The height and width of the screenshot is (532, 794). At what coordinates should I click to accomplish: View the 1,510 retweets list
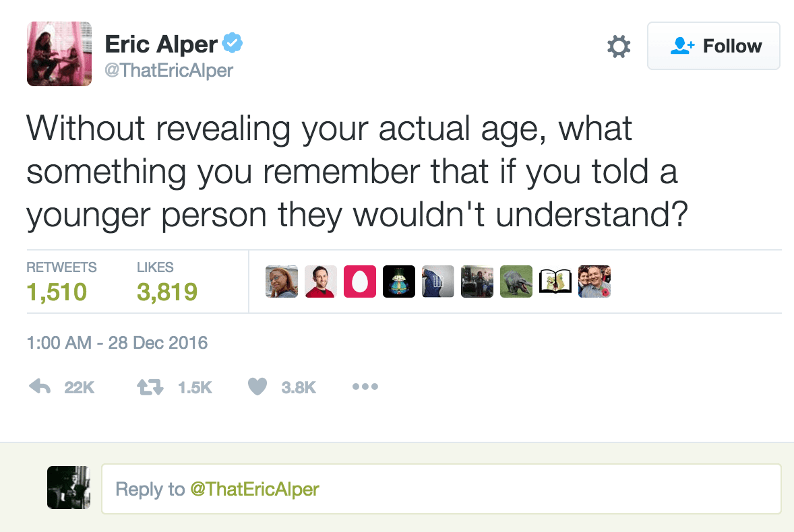(57, 292)
